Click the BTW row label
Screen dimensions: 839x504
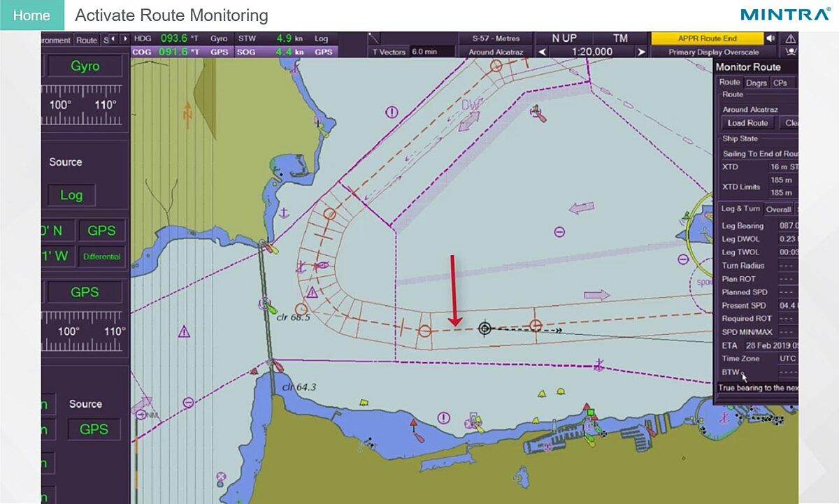[x=731, y=373]
